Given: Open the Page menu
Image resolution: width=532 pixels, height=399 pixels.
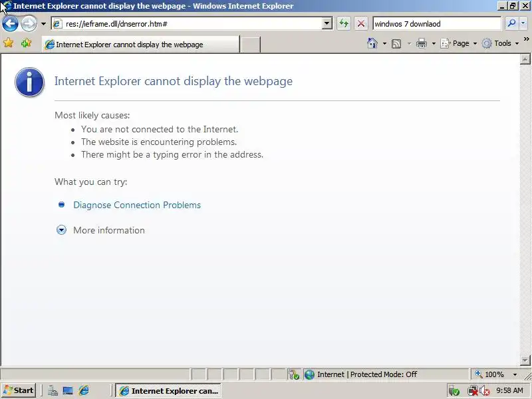Looking at the screenshot, I should (x=458, y=43).
